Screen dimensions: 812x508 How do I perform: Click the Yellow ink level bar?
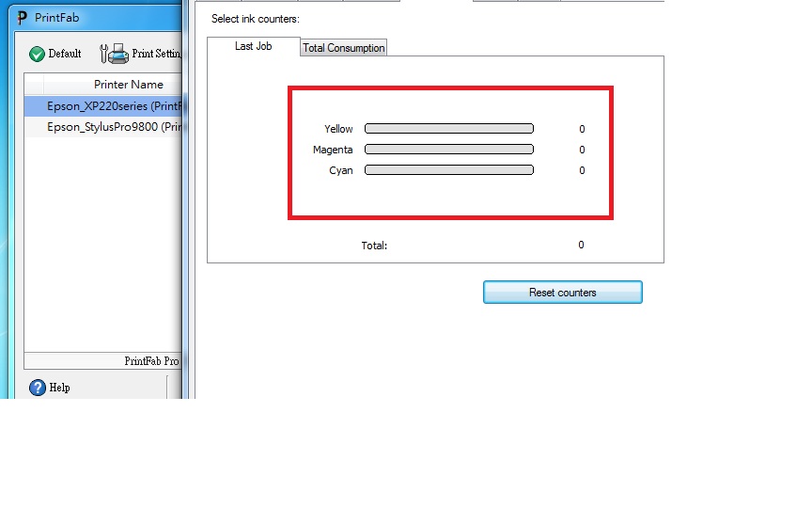(x=448, y=129)
